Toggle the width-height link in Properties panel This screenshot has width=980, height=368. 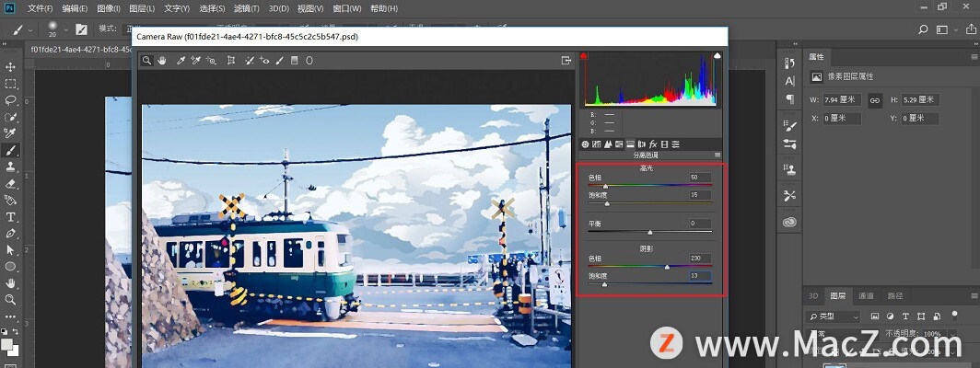point(875,100)
